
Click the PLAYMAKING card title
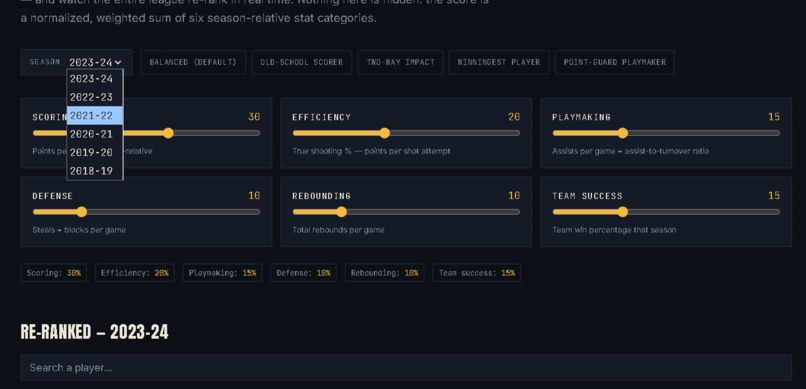581,117
